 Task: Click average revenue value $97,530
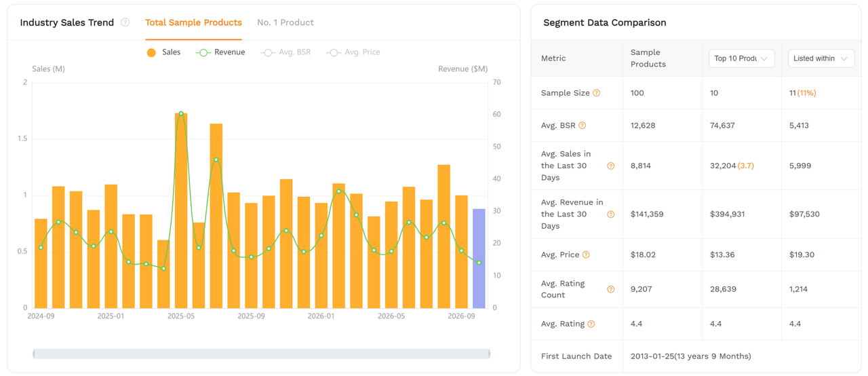pyautogui.click(x=804, y=214)
